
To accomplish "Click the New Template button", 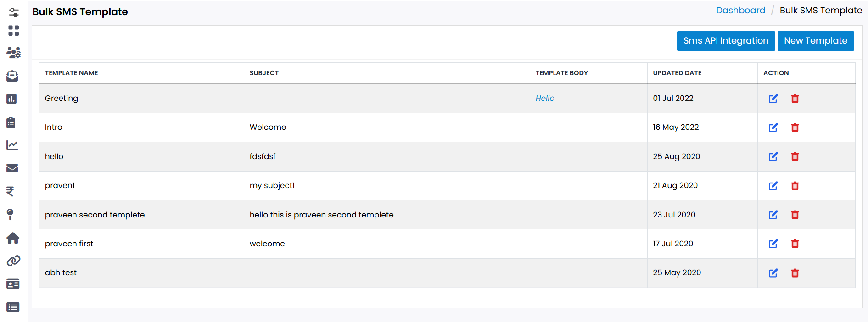I will [815, 41].
